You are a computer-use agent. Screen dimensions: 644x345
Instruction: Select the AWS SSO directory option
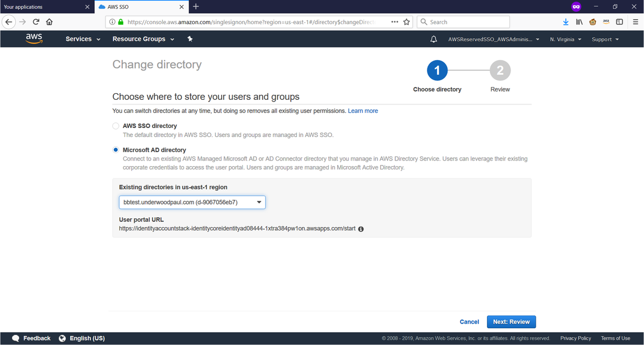point(116,126)
